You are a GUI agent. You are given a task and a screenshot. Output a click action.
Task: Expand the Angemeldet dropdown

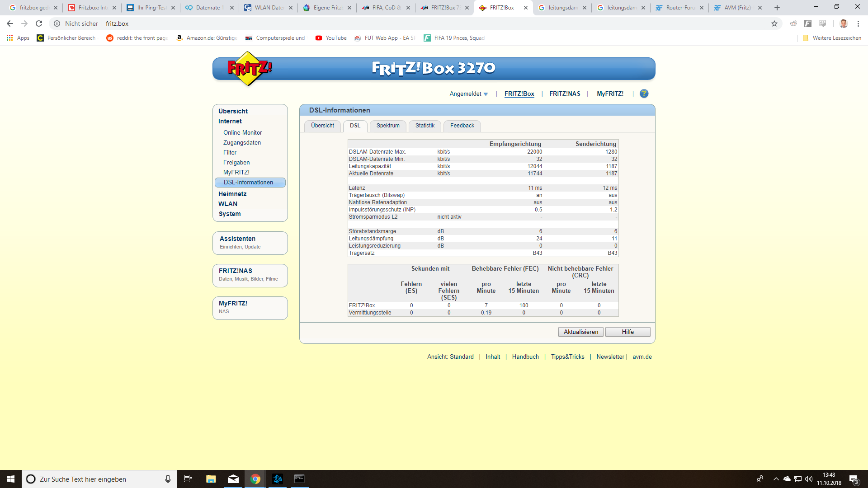pyautogui.click(x=468, y=94)
